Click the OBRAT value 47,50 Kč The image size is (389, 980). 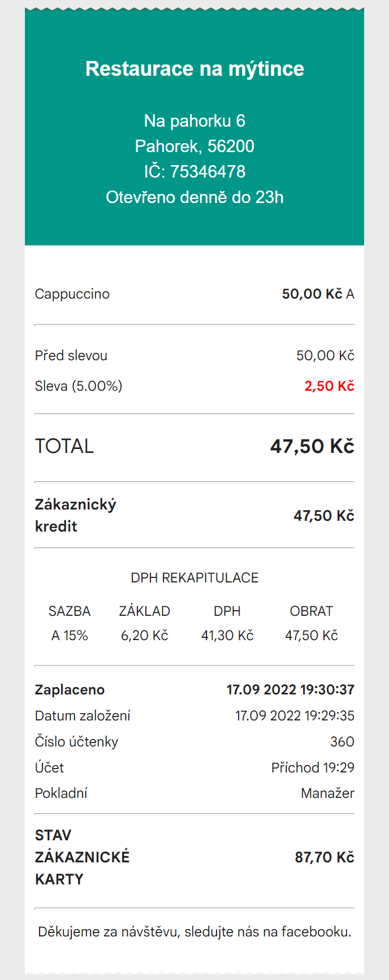(x=312, y=636)
